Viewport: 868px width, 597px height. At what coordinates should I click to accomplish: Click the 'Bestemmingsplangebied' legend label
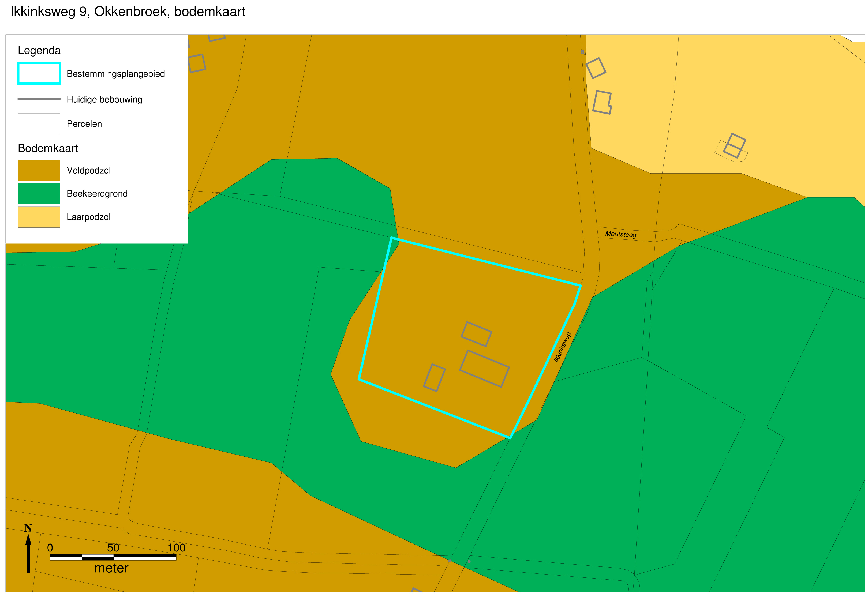[116, 74]
